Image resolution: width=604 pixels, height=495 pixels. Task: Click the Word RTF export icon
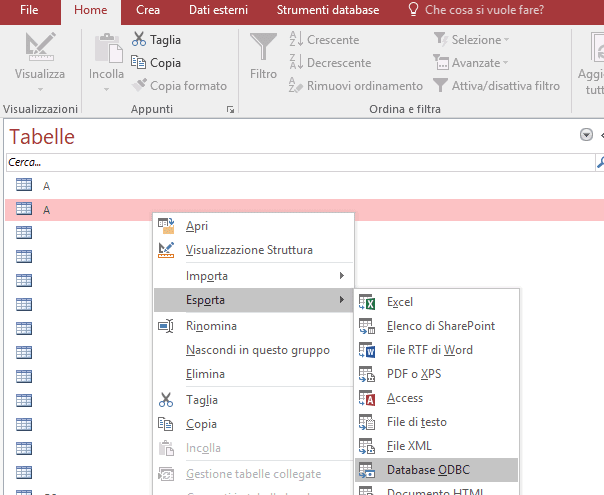[367, 350]
